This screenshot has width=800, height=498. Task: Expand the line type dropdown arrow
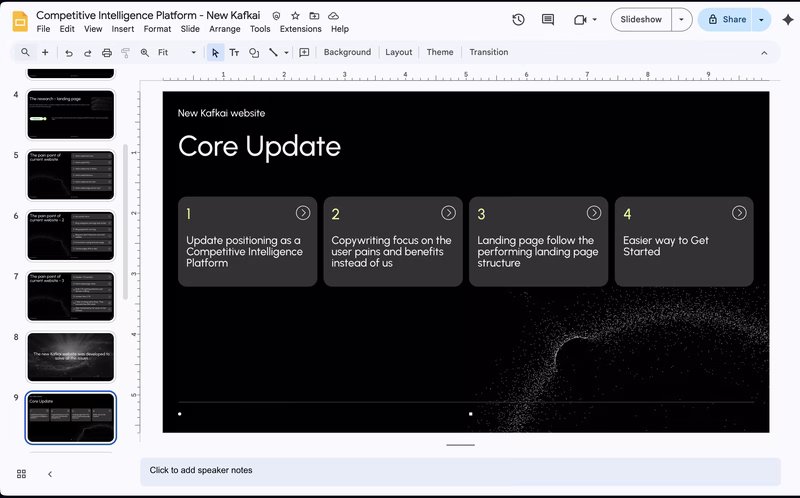(x=286, y=53)
